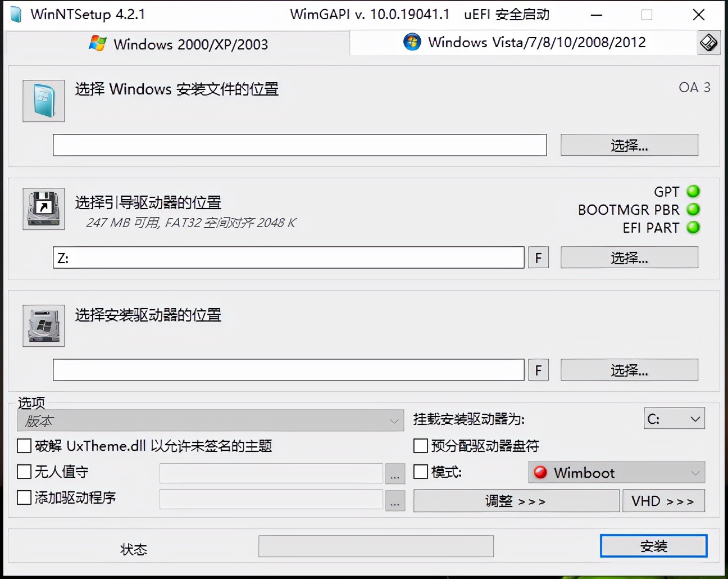728x579 pixels.
Task: Click the green GPT status indicator
Action: [693, 192]
